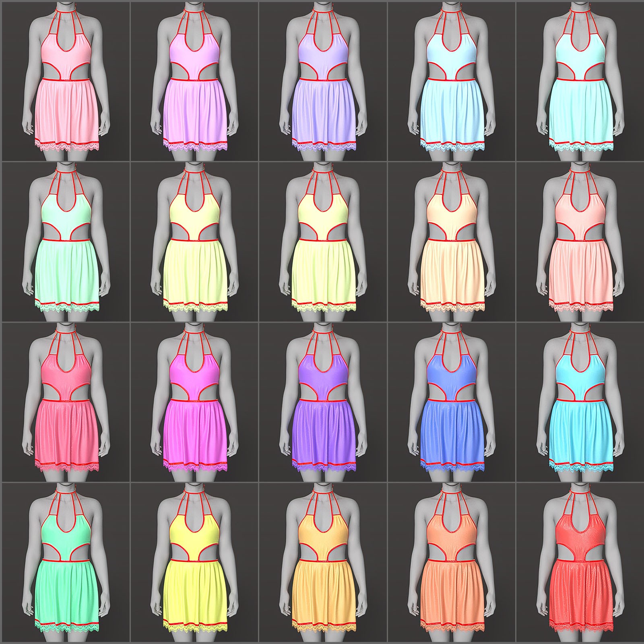
Task: Select the coral-orange dress in bottom row
Action: [x=452, y=563]
